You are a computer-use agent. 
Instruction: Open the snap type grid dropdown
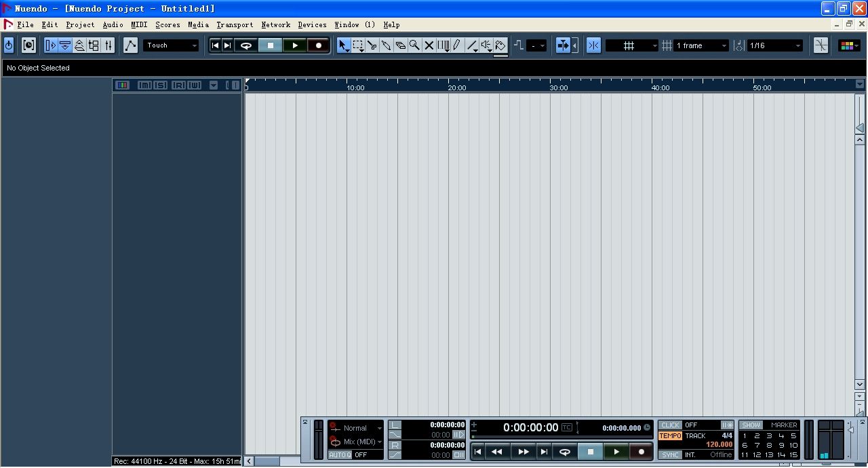point(632,45)
